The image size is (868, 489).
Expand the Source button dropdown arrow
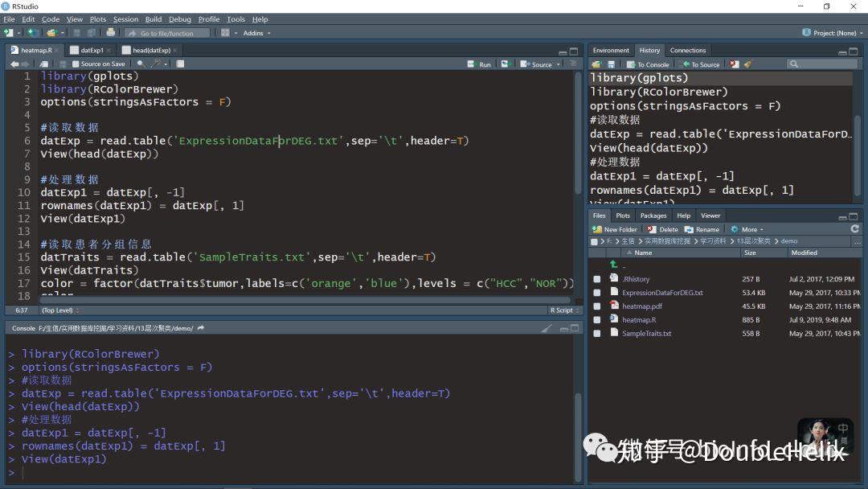[x=559, y=64]
